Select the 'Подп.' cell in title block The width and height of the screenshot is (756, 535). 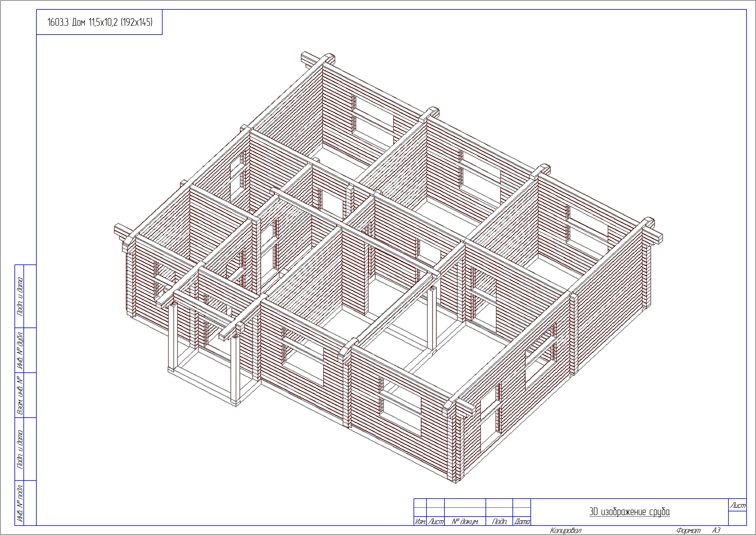(x=499, y=521)
